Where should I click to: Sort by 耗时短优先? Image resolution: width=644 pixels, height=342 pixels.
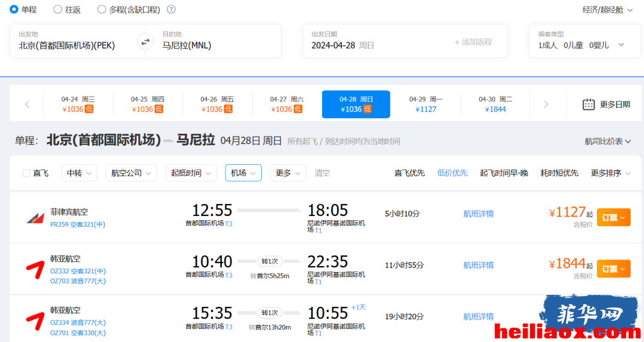(559, 173)
